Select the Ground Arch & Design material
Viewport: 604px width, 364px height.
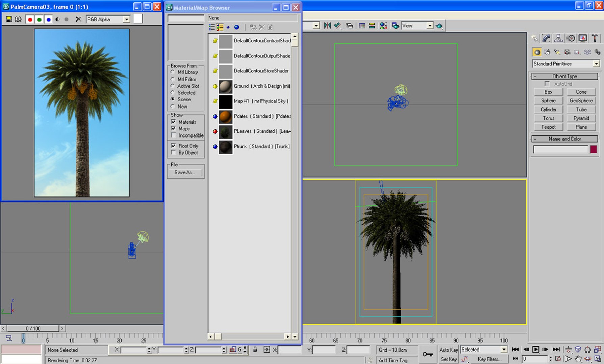(x=251, y=86)
